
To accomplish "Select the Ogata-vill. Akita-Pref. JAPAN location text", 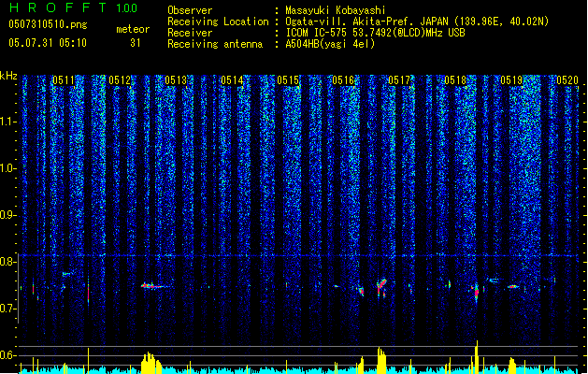I will click(417, 22).
